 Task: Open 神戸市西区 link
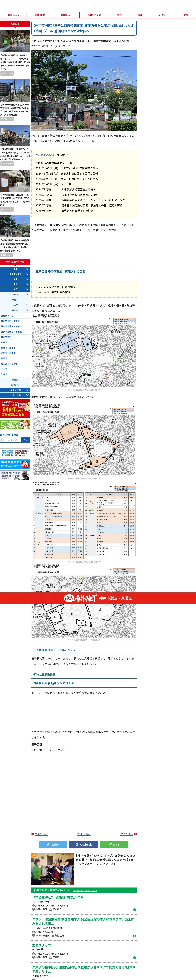[6, 337]
